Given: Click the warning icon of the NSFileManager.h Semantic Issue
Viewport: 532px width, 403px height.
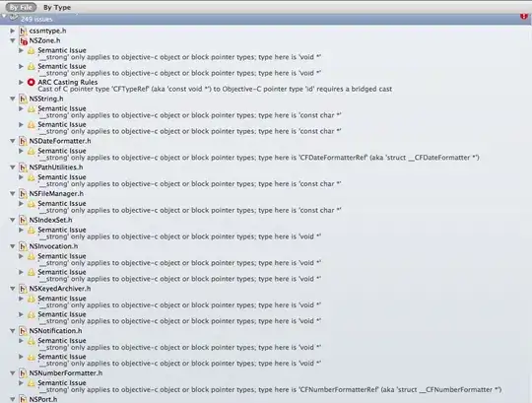Looking at the screenshot, I should 32,204.
